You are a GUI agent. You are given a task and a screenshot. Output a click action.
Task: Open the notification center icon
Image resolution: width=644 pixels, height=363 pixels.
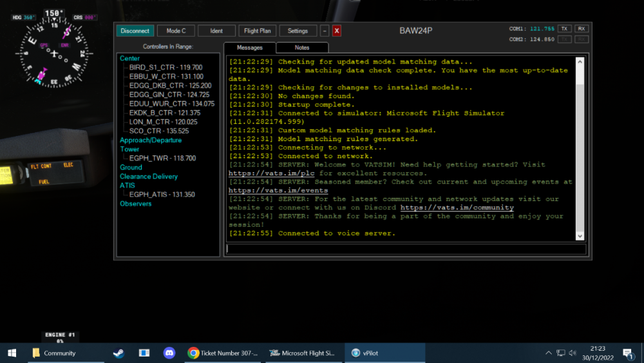627,353
